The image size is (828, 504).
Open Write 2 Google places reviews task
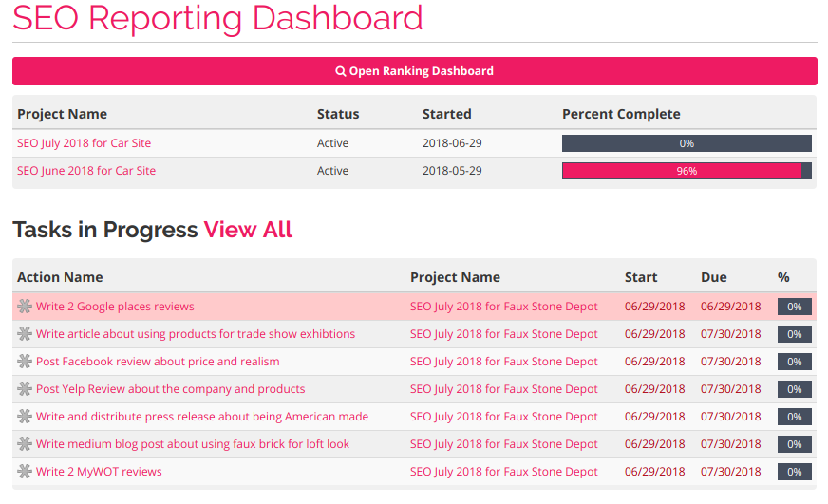[x=115, y=306]
